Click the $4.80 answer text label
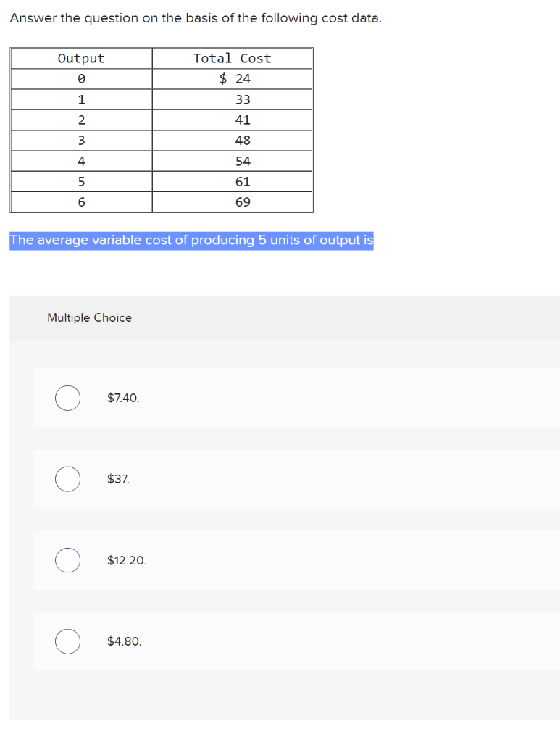This screenshot has height=742, width=560. tap(124, 641)
